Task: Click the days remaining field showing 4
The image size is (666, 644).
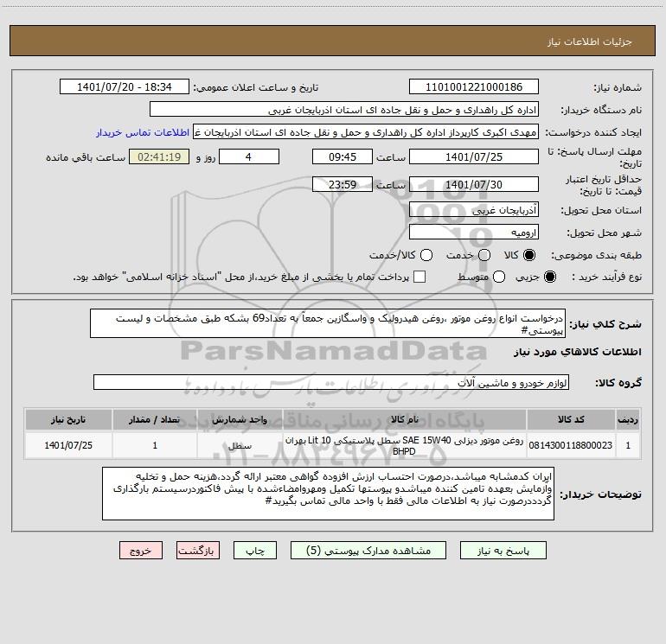Action: click(249, 156)
